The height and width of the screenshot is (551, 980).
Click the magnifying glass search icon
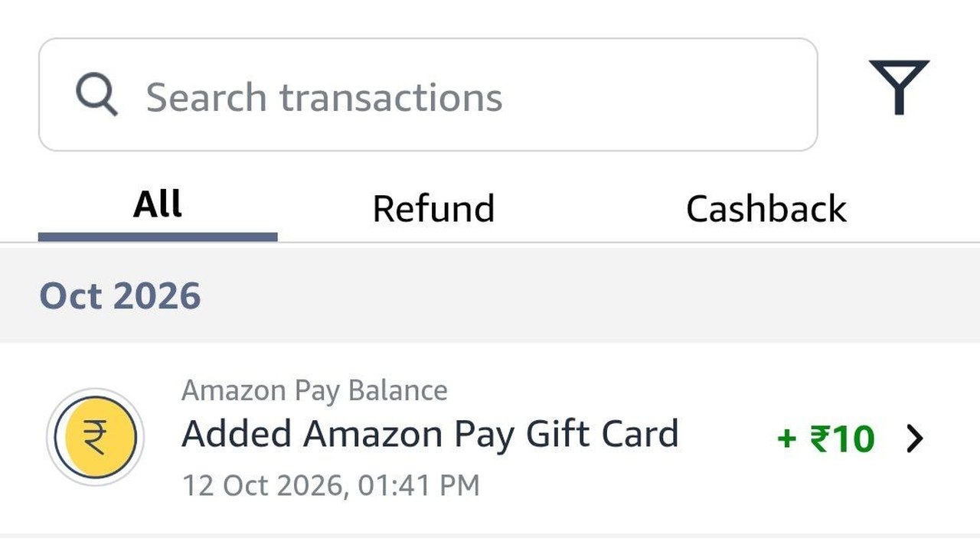[x=96, y=96]
